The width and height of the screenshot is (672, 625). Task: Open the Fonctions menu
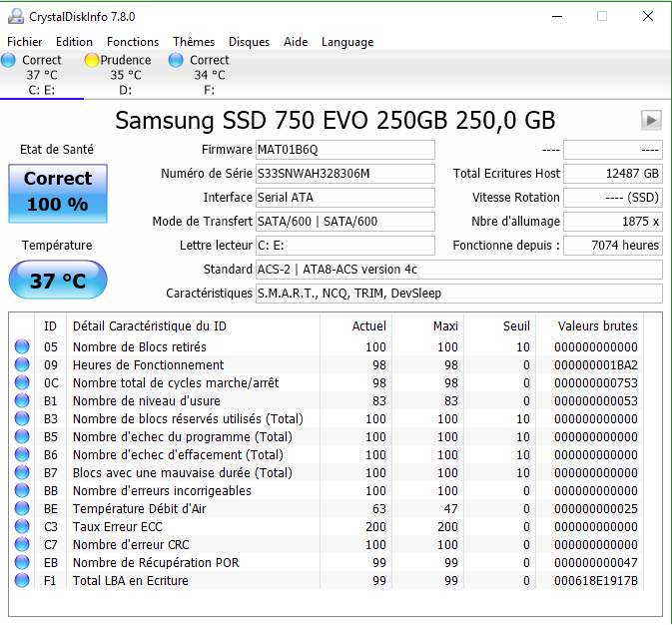(133, 42)
